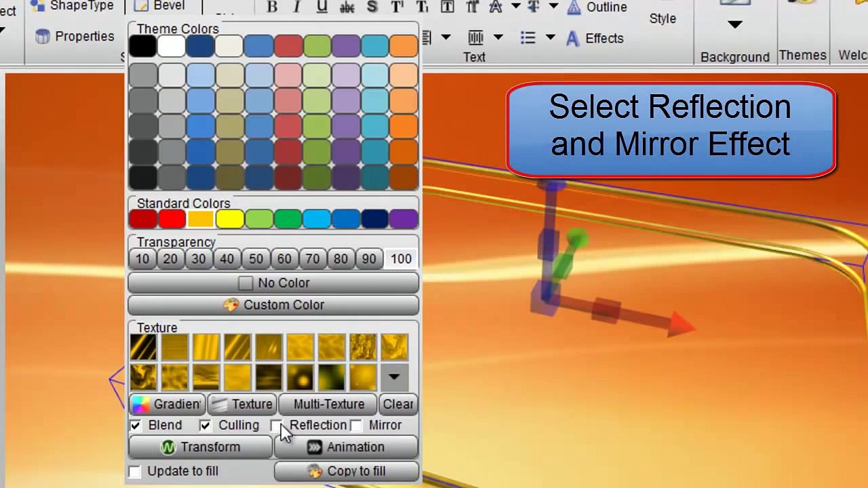
Task: Click the green axis handle gizmo
Action: 576,239
